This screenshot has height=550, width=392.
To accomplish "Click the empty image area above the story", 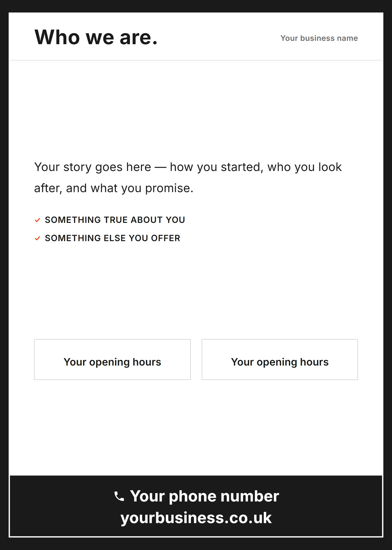I will 196,106.
